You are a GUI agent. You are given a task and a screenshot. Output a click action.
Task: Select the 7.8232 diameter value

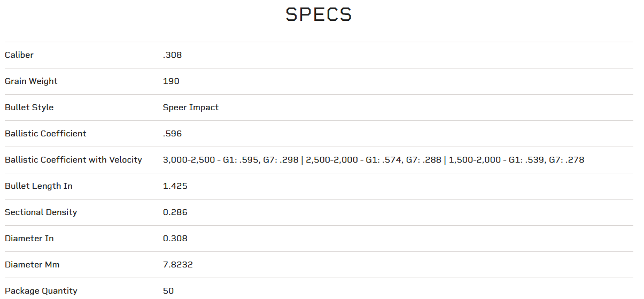click(177, 265)
